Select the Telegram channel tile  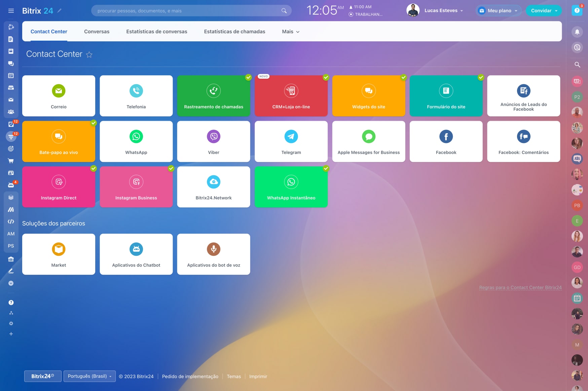pyautogui.click(x=291, y=142)
